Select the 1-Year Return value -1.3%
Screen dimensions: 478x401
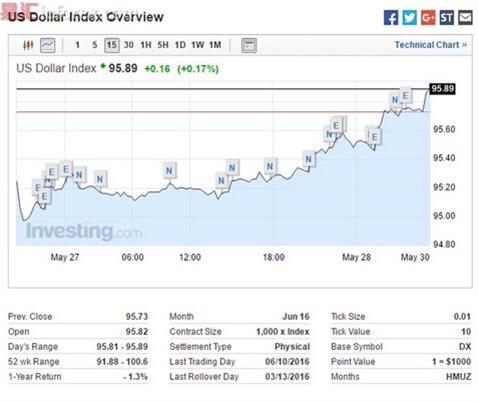135,377
